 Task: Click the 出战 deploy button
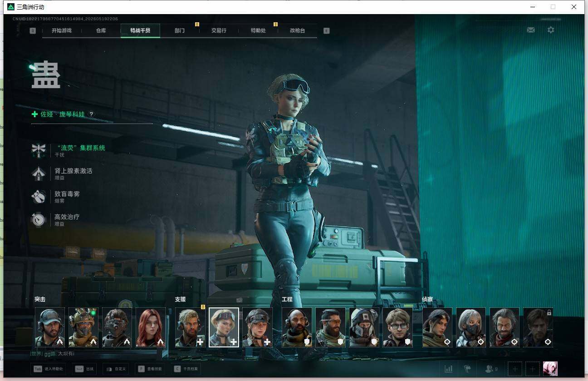[85, 369]
